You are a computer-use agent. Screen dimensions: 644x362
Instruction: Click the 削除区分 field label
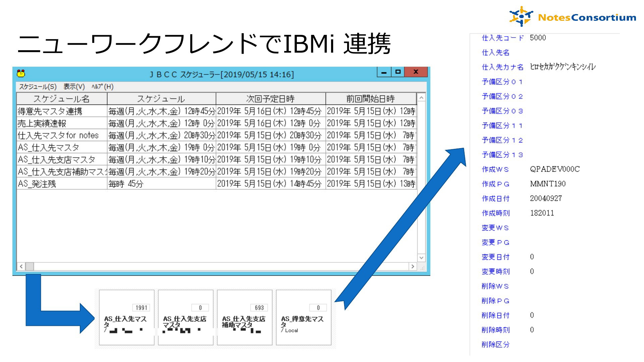pos(496,345)
